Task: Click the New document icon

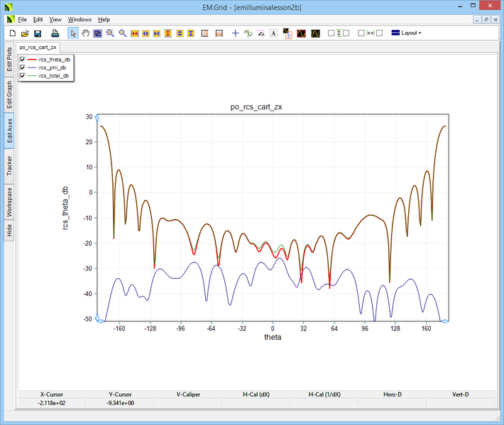Action: click(x=13, y=33)
